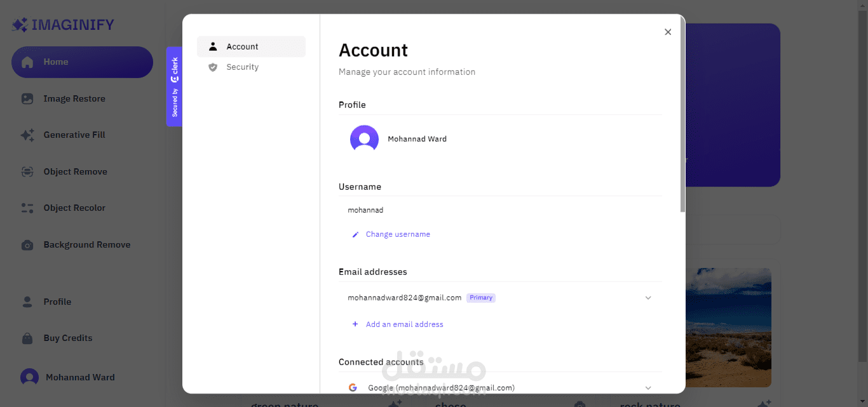Click the username value mohannad

(365, 210)
